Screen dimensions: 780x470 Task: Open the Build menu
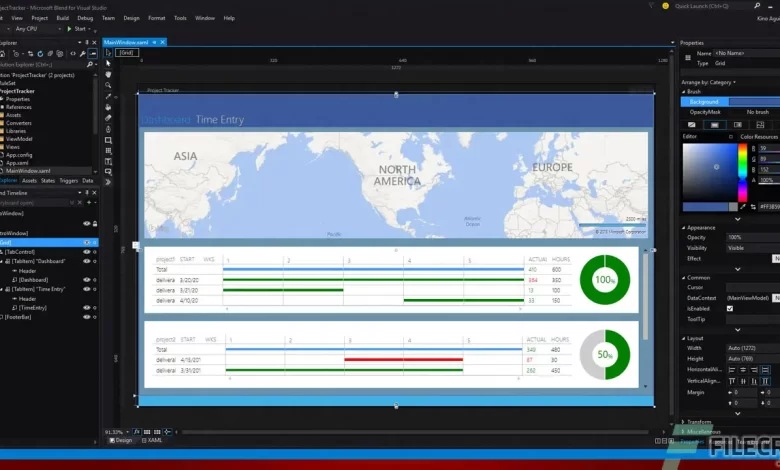click(x=63, y=18)
